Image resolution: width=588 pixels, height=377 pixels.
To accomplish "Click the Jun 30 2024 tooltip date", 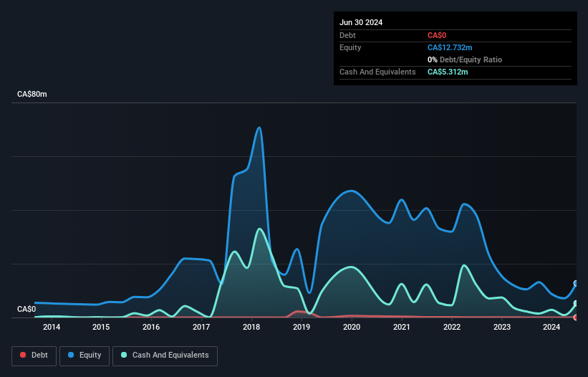I will (361, 22).
